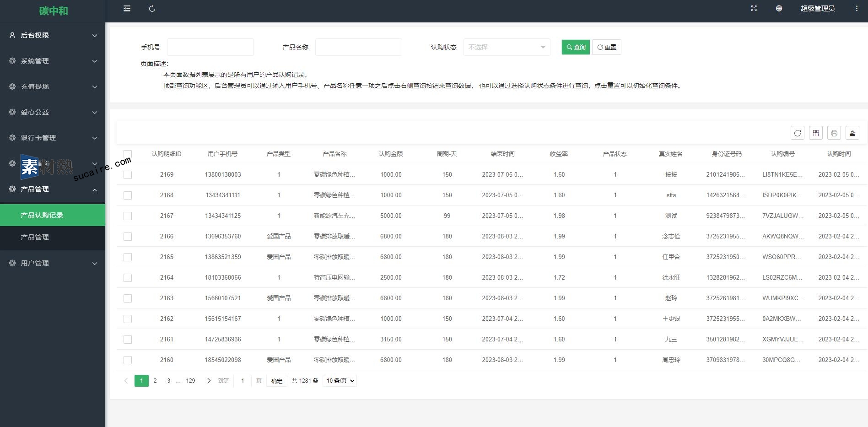868x427 pixels.
Task: Check the row with ID 2164
Action: tap(128, 278)
